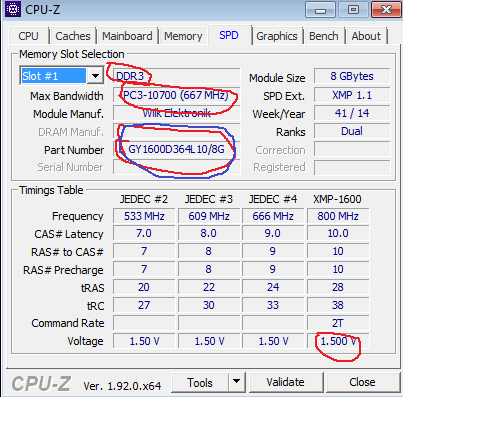This screenshot has width=496, height=445.
Task: Click the PC3-10700 (667 MHz) bandwidth value
Action: (x=177, y=95)
